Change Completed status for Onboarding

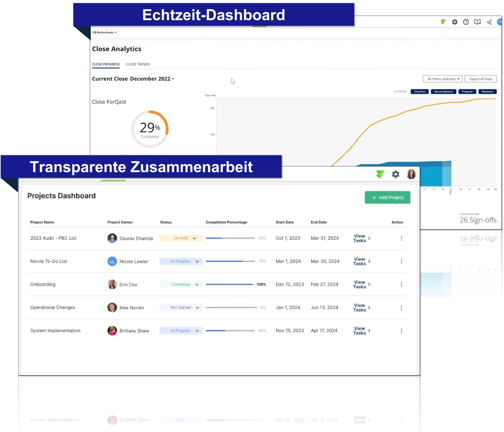[180, 284]
